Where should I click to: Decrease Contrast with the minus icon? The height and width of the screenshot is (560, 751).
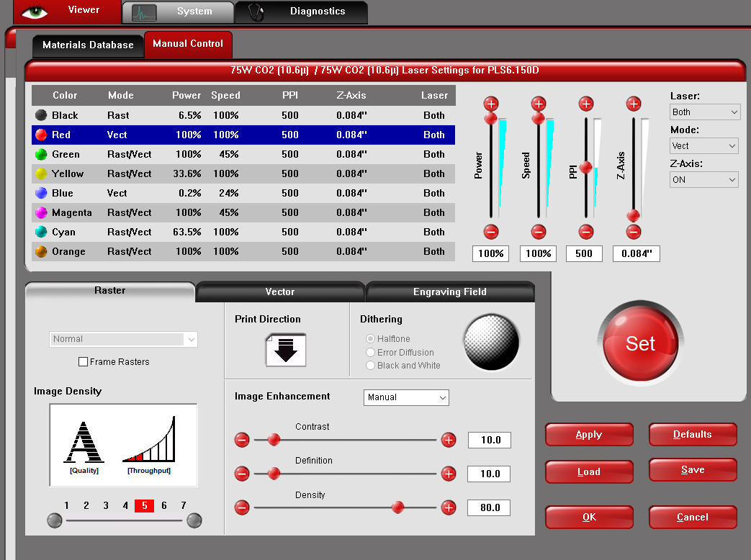pyautogui.click(x=242, y=440)
